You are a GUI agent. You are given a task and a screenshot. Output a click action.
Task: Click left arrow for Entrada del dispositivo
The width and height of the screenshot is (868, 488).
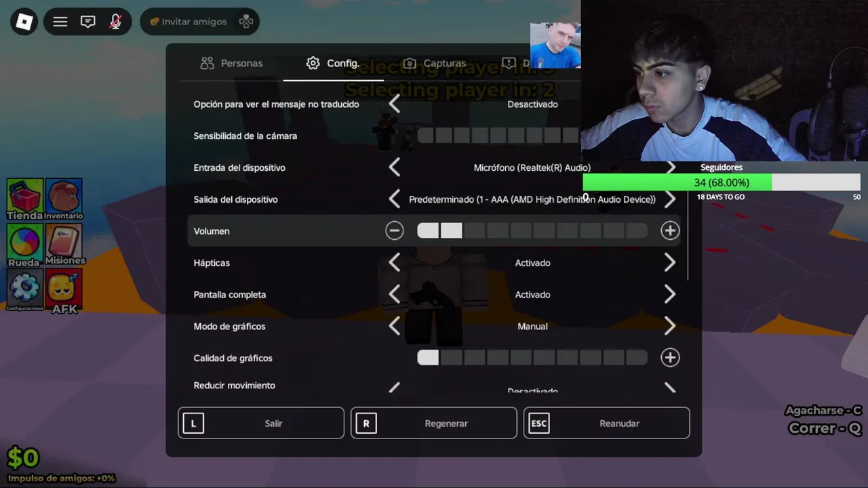click(395, 167)
